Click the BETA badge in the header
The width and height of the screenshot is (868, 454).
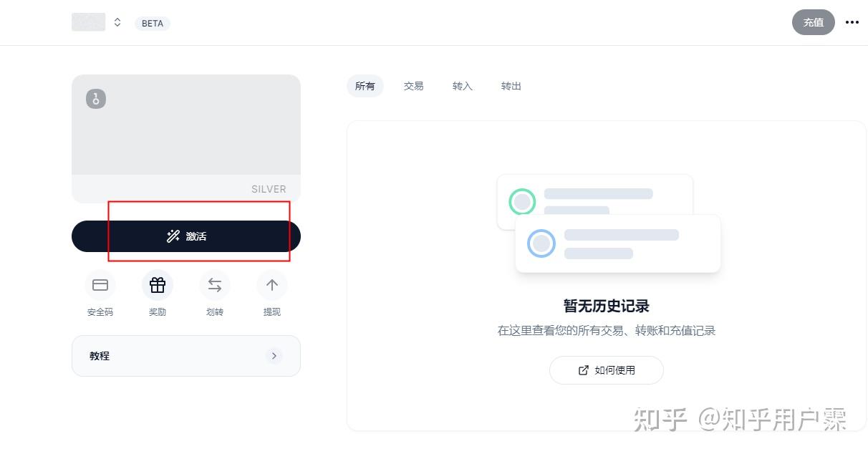[x=152, y=23]
